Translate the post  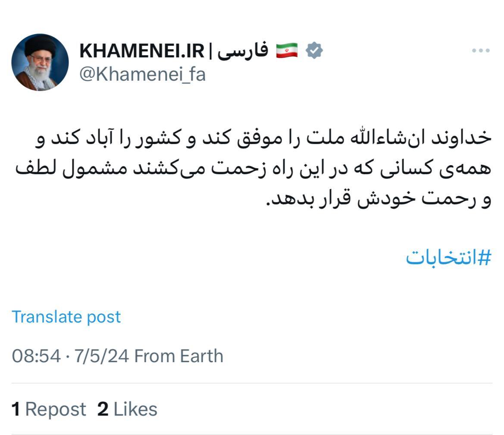(x=67, y=316)
